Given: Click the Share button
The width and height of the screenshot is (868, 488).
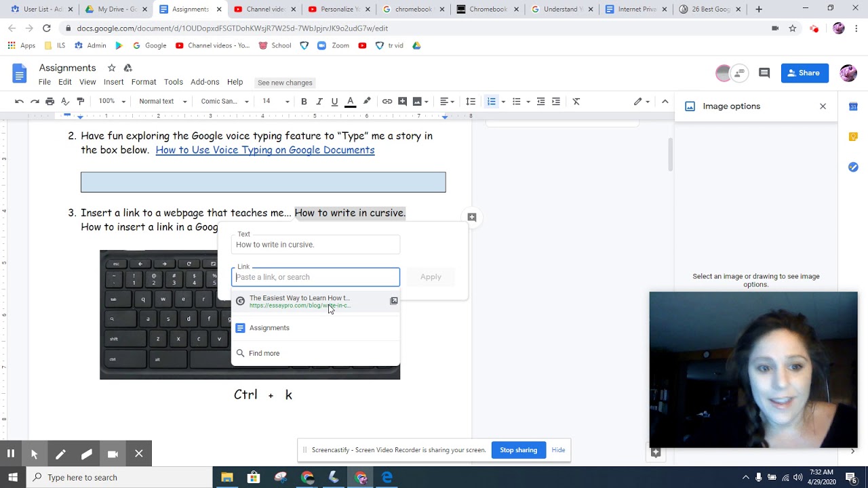Looking at the screenshot, I should [x=805, y=73].
